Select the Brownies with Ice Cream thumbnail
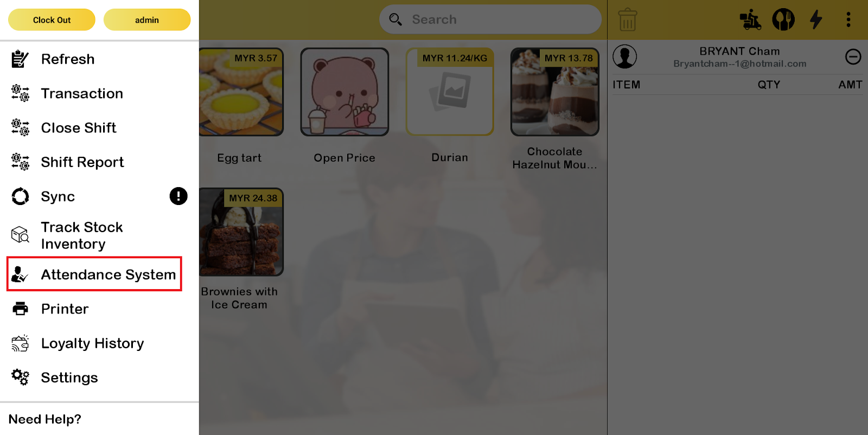Screen dimensions: 868x435 [x=241, y=232]
